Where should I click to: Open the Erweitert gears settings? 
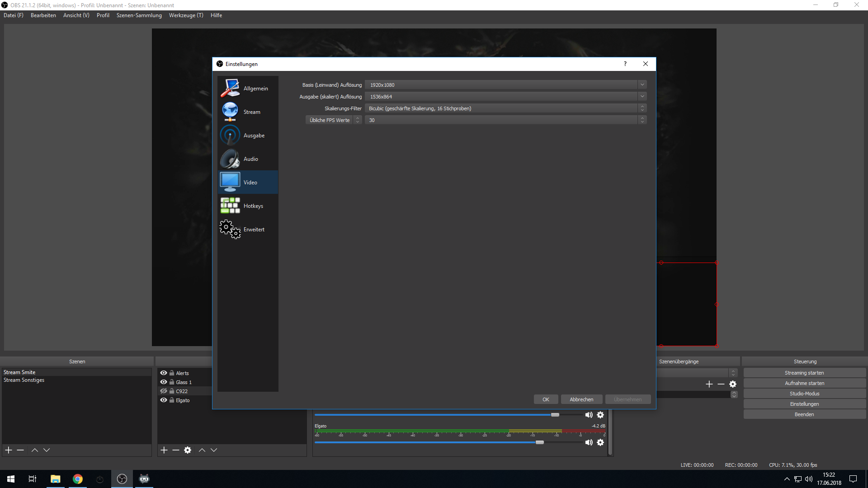click(230, 229)
